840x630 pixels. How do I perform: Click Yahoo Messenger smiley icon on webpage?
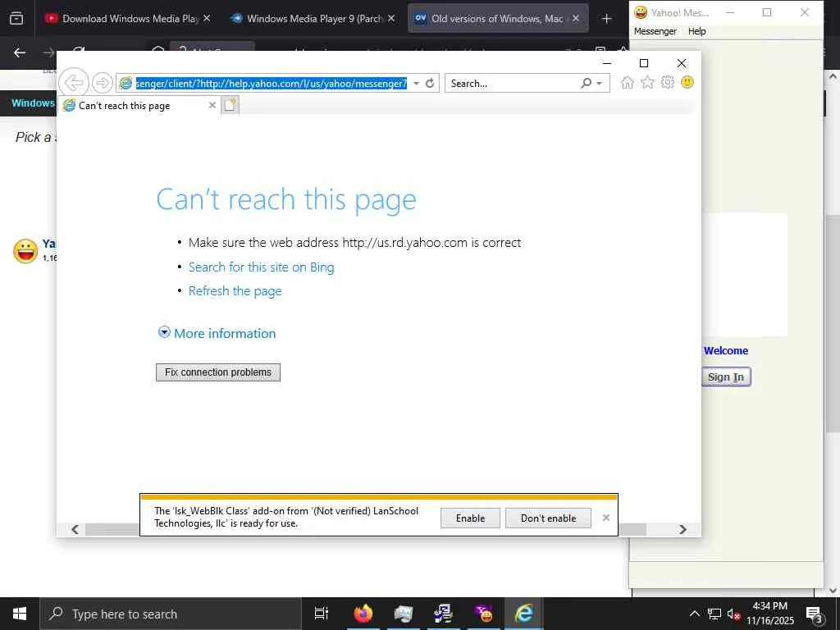coord(25,251)
